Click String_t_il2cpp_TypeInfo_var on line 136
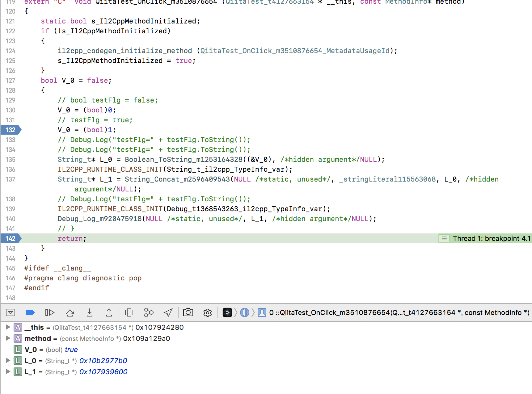 point(226,169)
